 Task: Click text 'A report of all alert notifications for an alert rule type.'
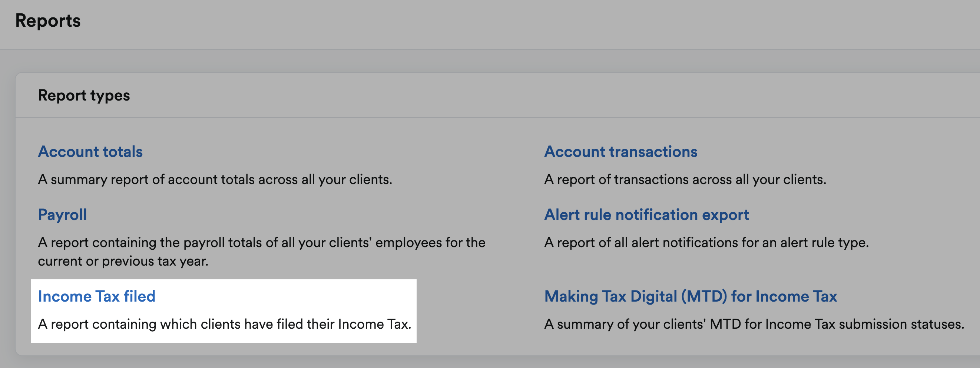[x=706, y=243]
